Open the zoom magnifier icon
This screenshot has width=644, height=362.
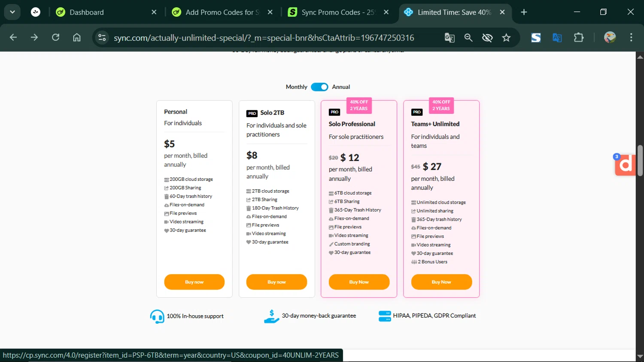pyautogui.click(x=468, y=38)
